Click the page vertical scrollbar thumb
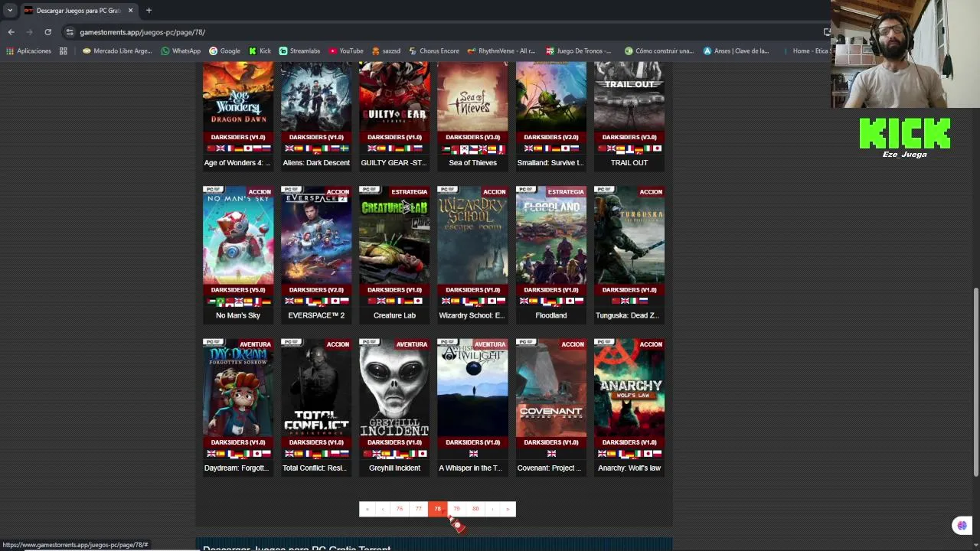The height and width of the screenshot is (551, 980). pyautogui.click(x=975, y=383)
